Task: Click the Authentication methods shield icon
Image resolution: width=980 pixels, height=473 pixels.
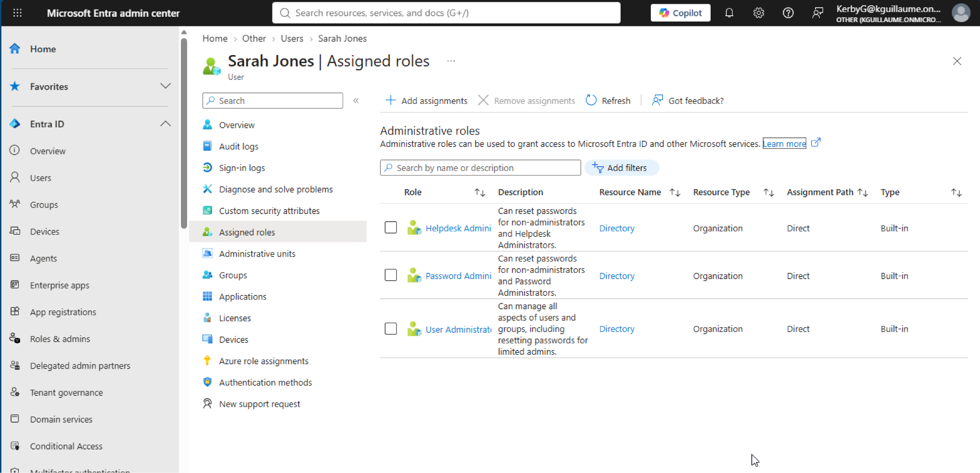Action: click(x=207, y=382)
